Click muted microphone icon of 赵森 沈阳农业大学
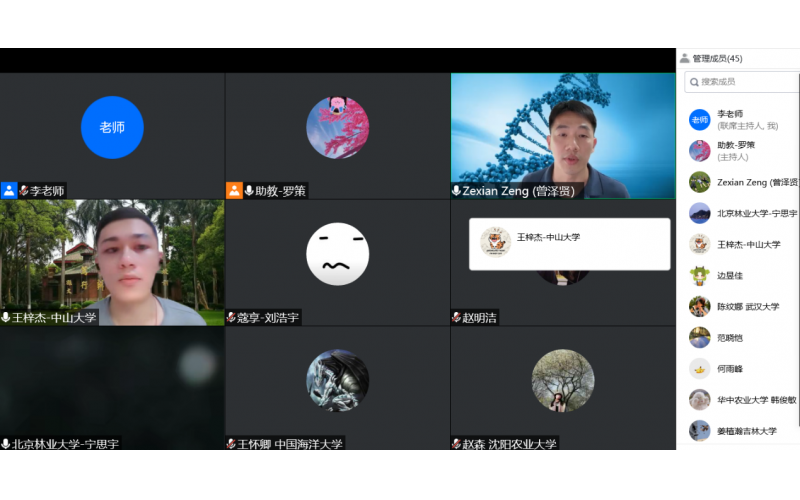 pos(456,444)
